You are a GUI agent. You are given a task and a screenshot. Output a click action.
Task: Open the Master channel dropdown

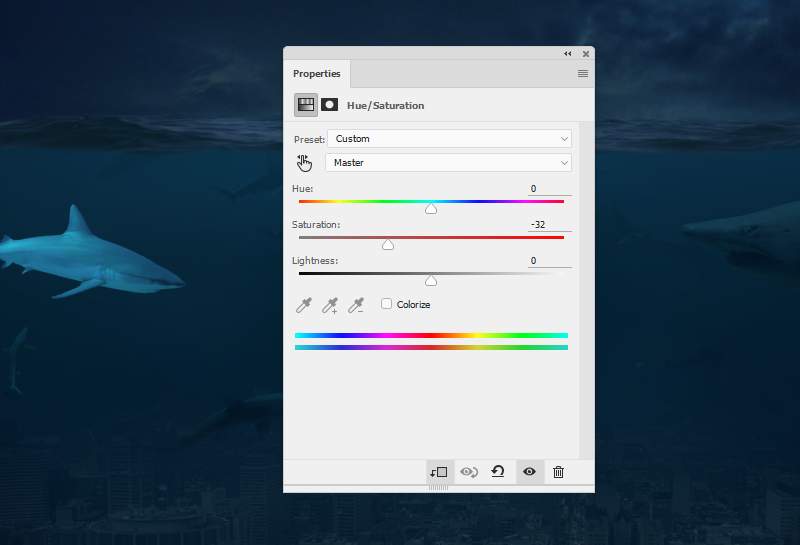click(449, 163)
